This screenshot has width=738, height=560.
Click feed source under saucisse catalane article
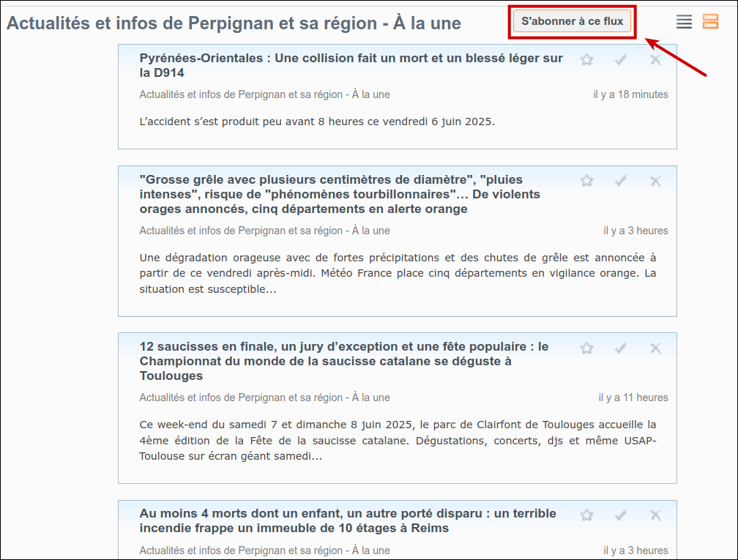click(x=264, y=397)
